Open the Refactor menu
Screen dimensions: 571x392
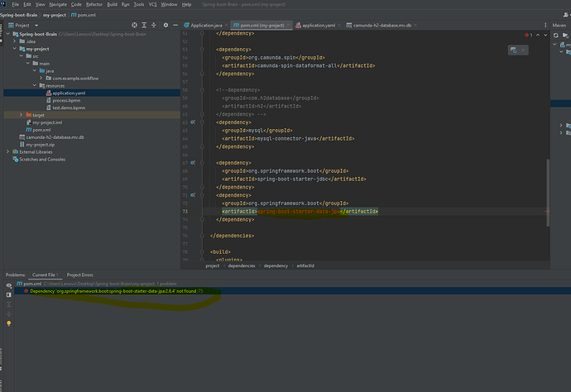94,4
